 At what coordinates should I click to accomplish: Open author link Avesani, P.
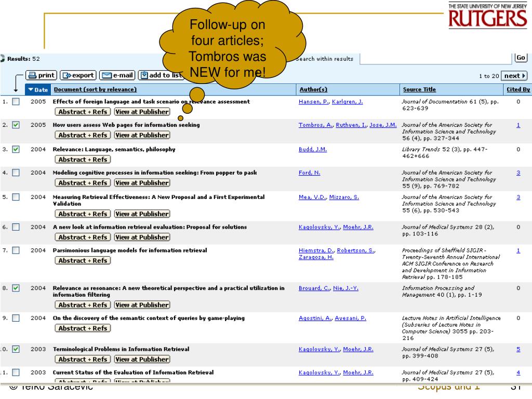tap(351, 318)
